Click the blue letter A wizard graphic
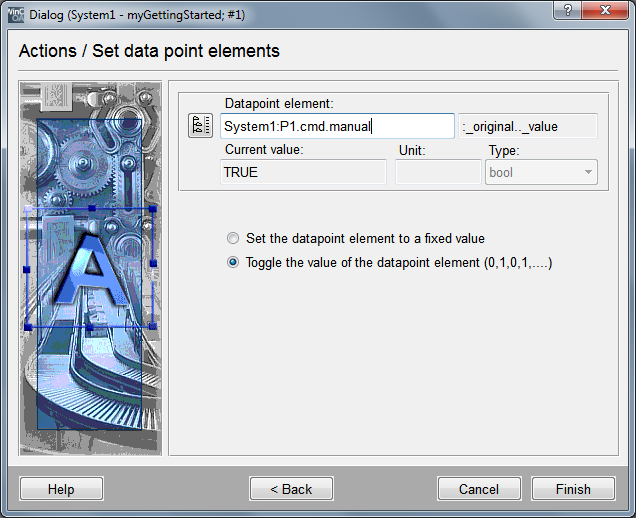 [90, 270]
